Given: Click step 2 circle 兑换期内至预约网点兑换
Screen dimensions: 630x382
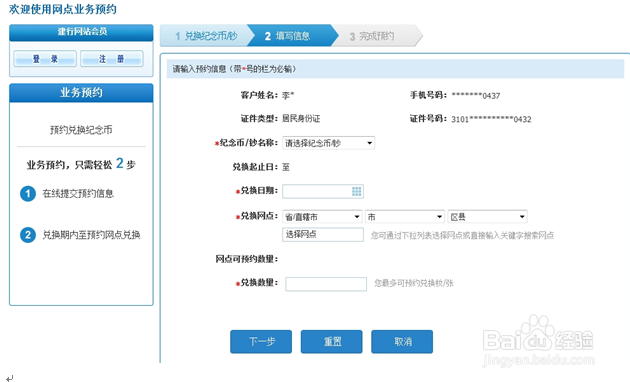Looking at the screenshot, I should (x=28, y=235).
